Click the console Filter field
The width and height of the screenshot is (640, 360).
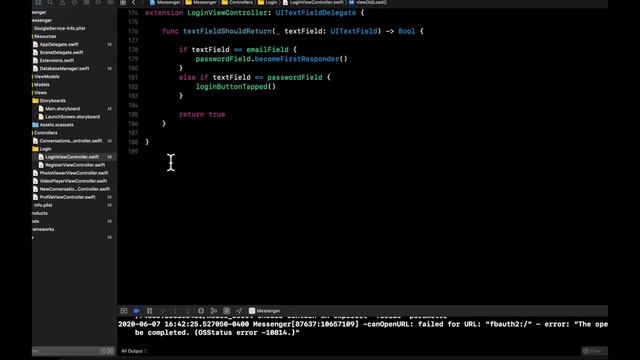[x=594, y=351]
